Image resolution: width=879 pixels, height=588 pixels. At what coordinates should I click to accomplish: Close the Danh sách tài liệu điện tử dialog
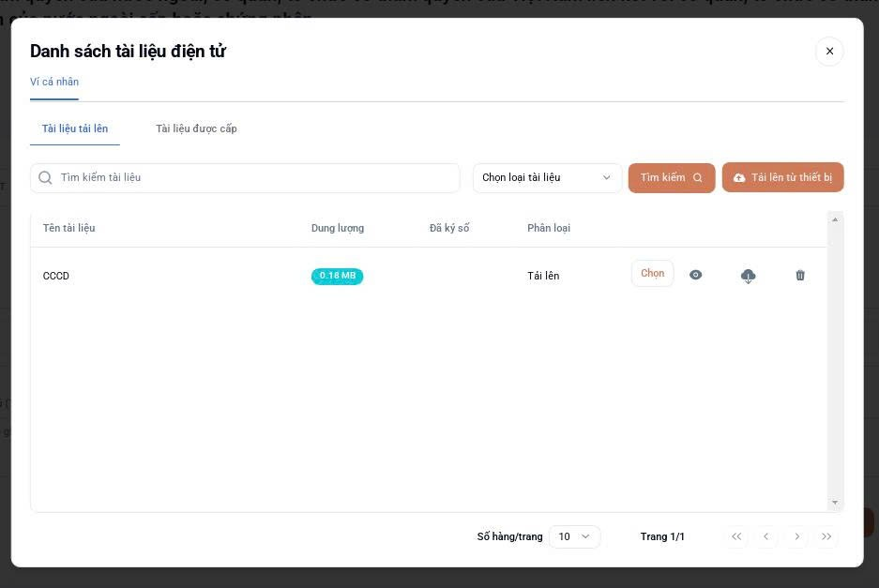(x=829, y=51)
